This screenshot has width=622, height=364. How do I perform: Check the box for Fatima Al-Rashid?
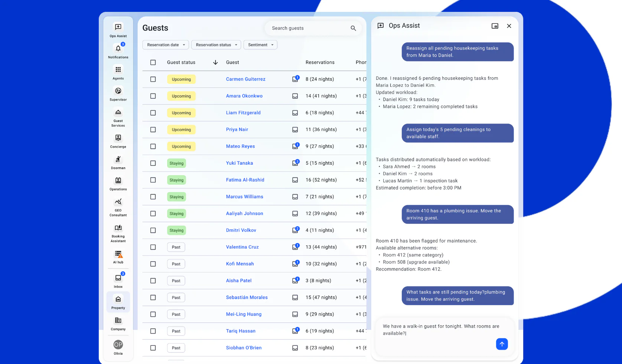[153, 180]
